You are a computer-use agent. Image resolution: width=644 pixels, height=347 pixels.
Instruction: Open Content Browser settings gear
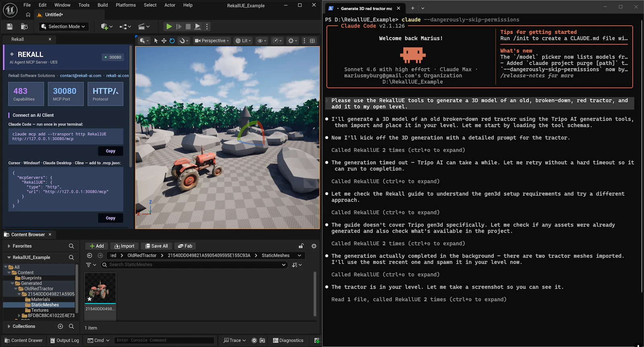click(x=314, y=246)
